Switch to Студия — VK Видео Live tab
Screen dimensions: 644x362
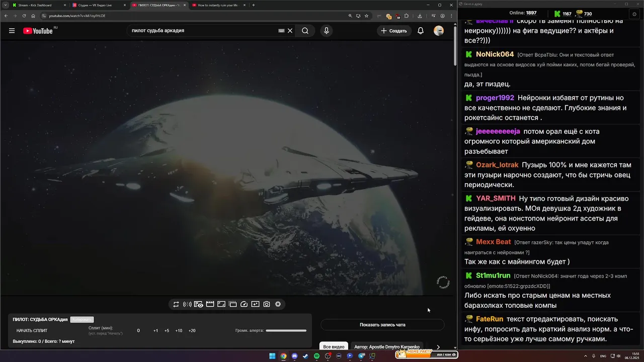pyautogui.click(x=99, y=5)
